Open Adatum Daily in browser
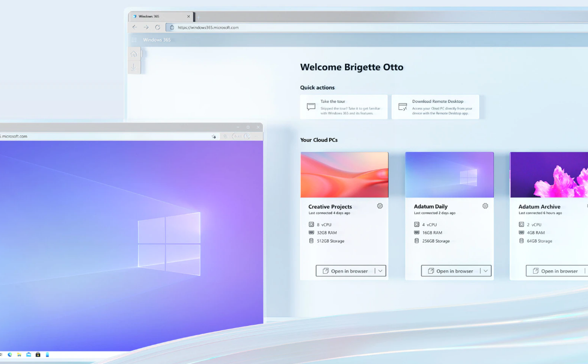Image resolution: width=588 pixels, height=364 pixels. 451,270
